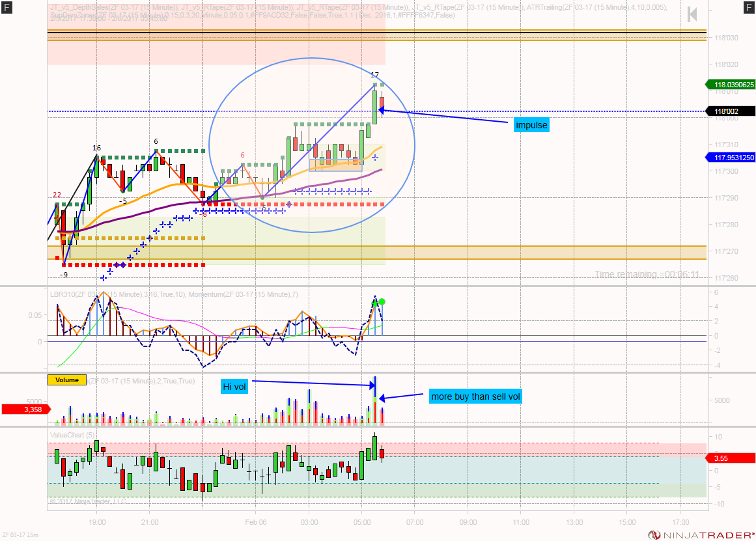
Task: Select the 'Hi vol' text annotation
Action: [x=234, y=387]
